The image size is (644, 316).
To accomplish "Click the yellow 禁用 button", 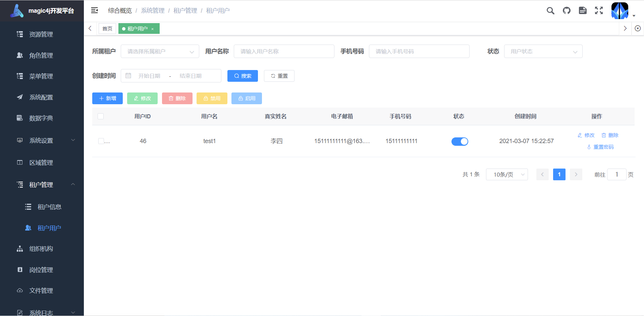I will point(212,98).
